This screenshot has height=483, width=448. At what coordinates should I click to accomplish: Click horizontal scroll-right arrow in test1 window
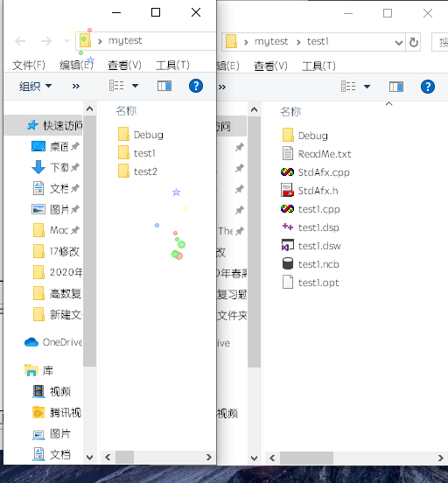[441, 458]
